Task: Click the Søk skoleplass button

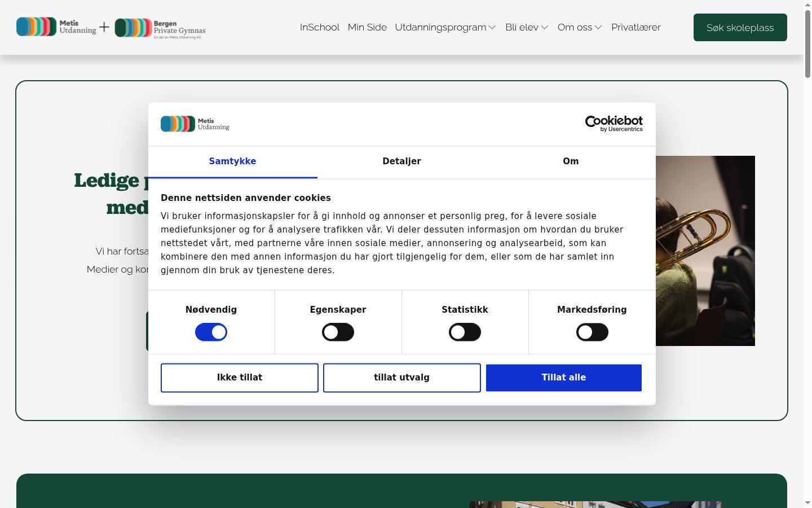Action: [x=740, y=28]
